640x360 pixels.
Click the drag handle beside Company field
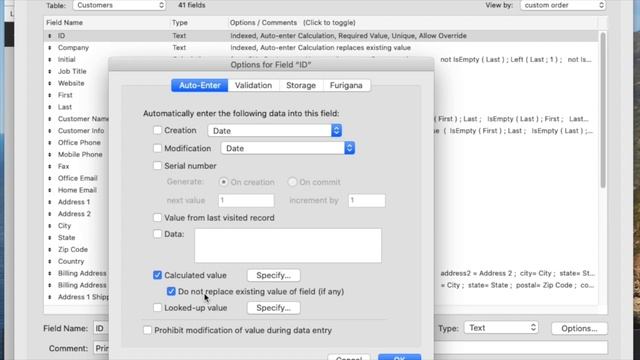(50, 48)
